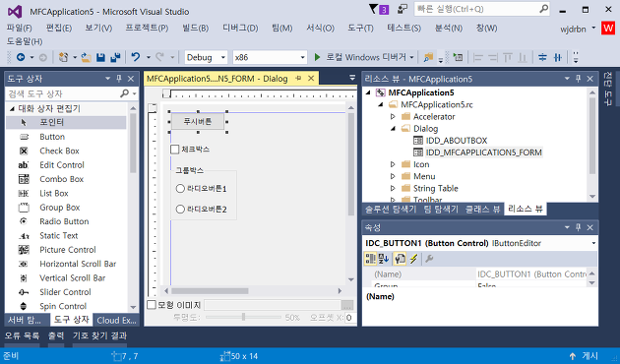Collapse the Dialog folder
Viewport: 620px width, 364px height.
click(x=393, y=129)
